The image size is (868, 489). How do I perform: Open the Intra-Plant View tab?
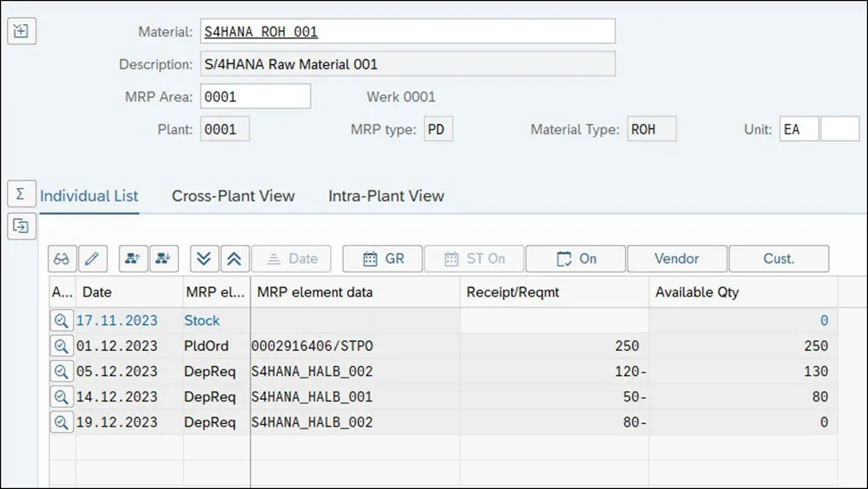pos(386,196)
